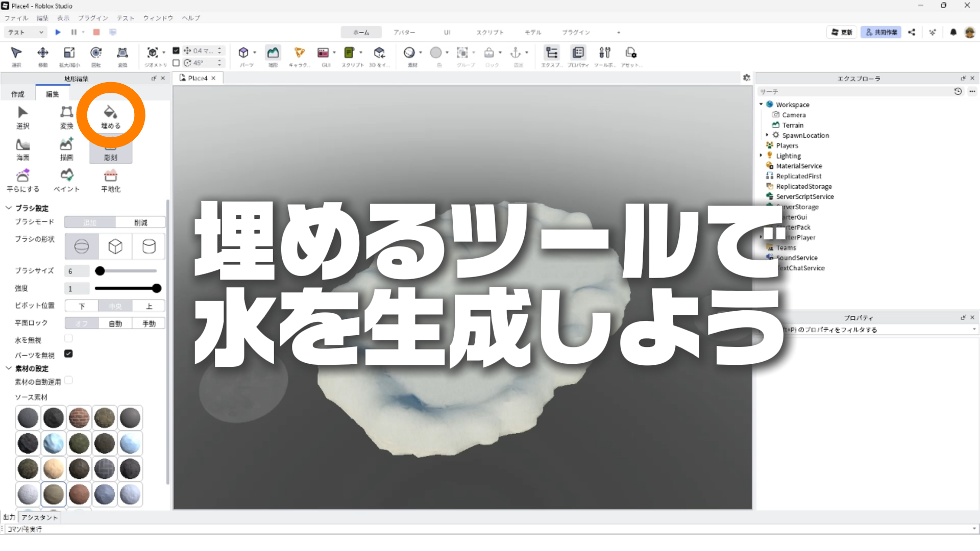Select the ペイント (Paint) terrain tool
The width and height of the screenshot is (980, 551).
coord(66,181)
